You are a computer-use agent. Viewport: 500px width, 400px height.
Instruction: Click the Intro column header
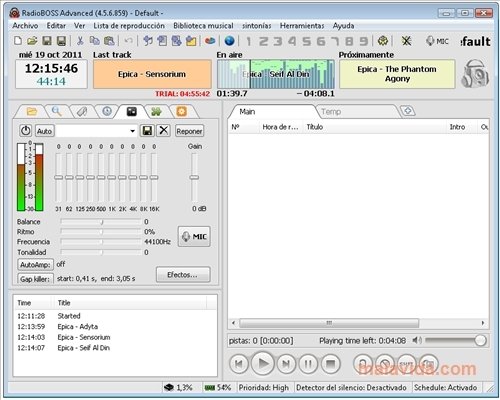461,127
